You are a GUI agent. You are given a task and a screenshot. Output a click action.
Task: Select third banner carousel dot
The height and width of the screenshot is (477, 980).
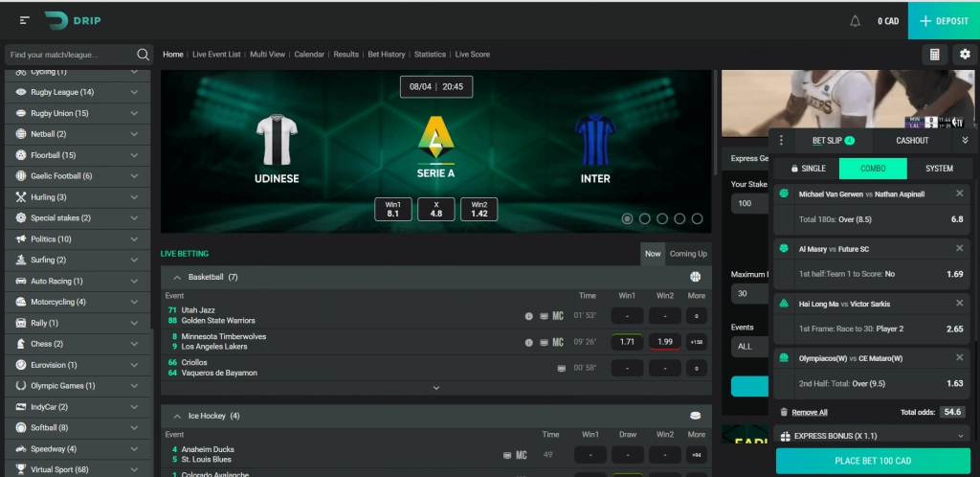(x=662, y=218)
